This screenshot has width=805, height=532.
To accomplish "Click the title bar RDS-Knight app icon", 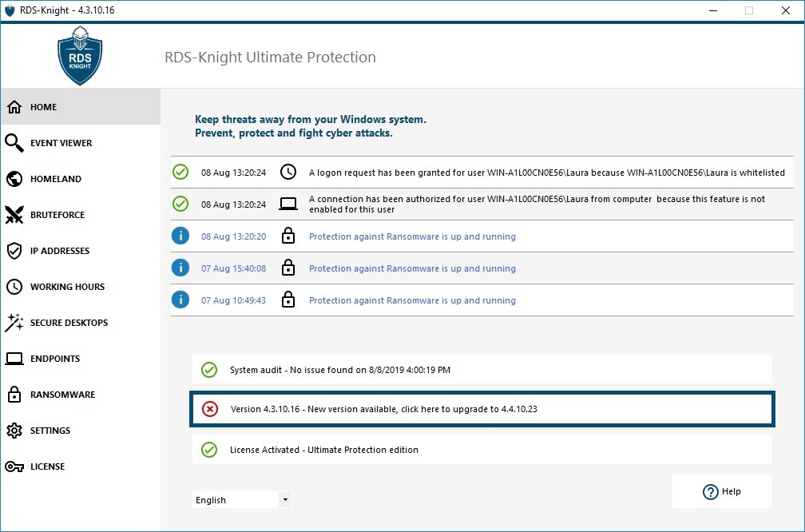I will (10, 10).
